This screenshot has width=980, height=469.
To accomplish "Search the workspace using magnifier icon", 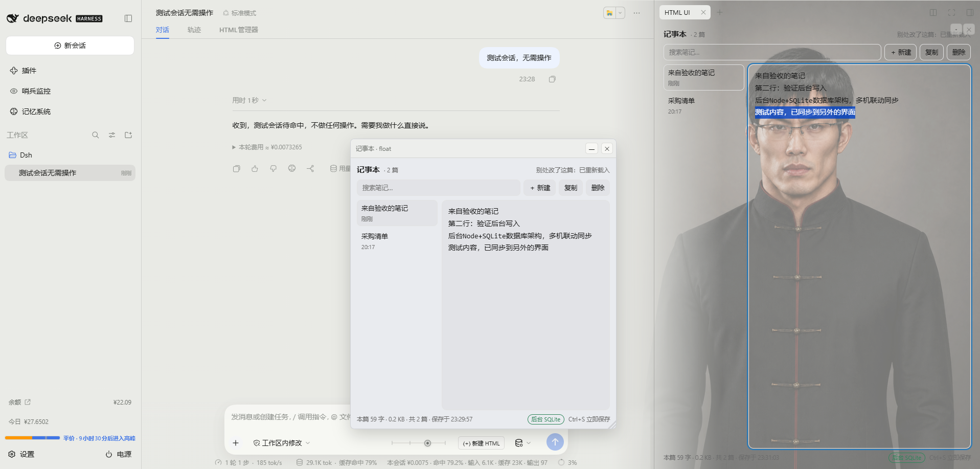I will pos(96,135).
